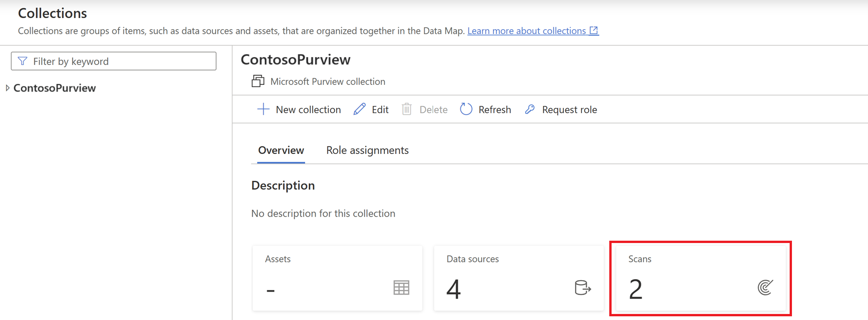Click the circular Refresh icon
Screen dimensions: 868x320
click(x=466, y=109)
